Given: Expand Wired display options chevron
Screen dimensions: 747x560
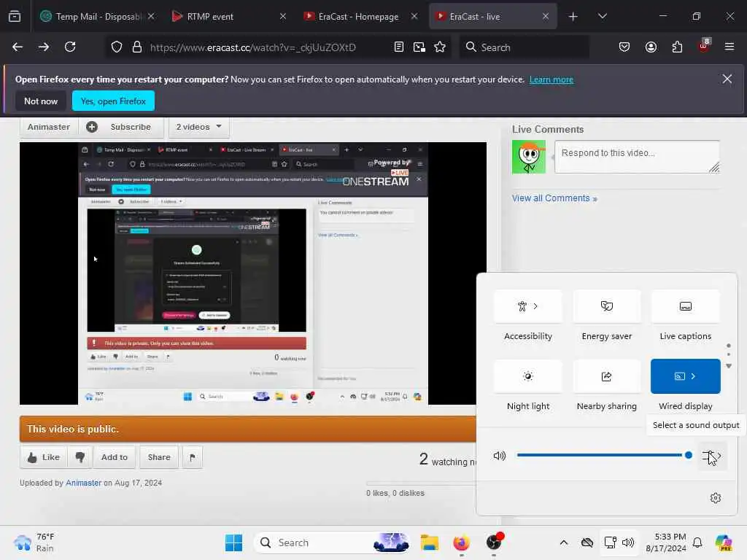Looking at the screenshot, I should coord(693,376).
